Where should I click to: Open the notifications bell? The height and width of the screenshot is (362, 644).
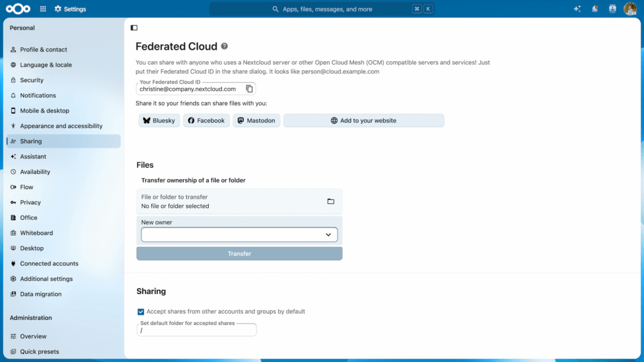point(595,9)
